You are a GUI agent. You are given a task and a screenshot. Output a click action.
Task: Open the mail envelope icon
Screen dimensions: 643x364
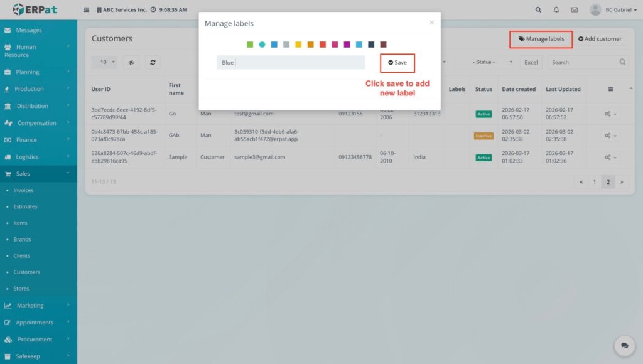point(574,10)
